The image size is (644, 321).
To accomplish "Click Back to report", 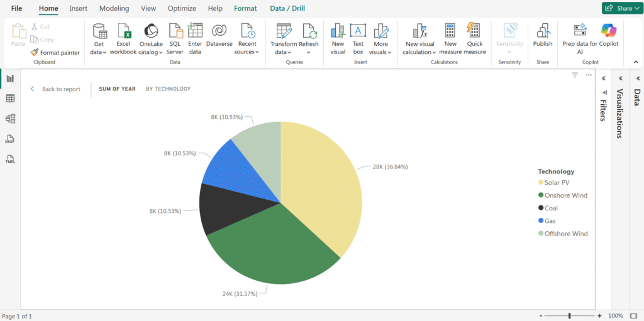I will click(56, 89).
